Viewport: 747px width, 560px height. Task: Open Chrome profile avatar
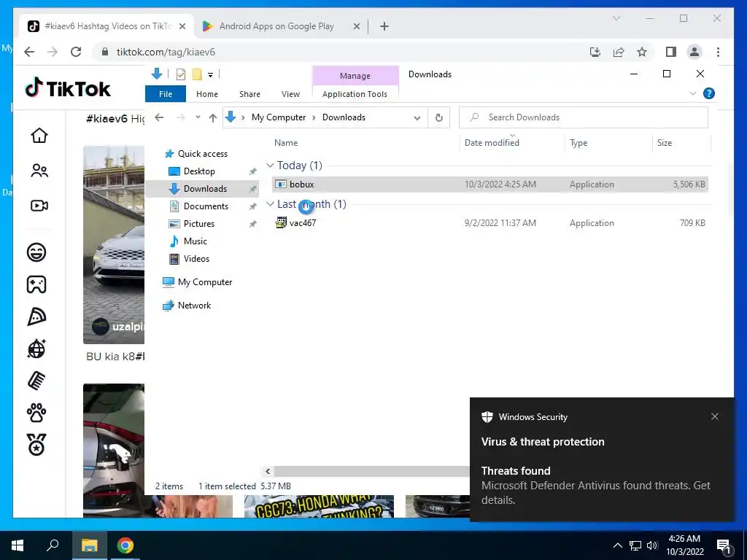tap(694, 52)
